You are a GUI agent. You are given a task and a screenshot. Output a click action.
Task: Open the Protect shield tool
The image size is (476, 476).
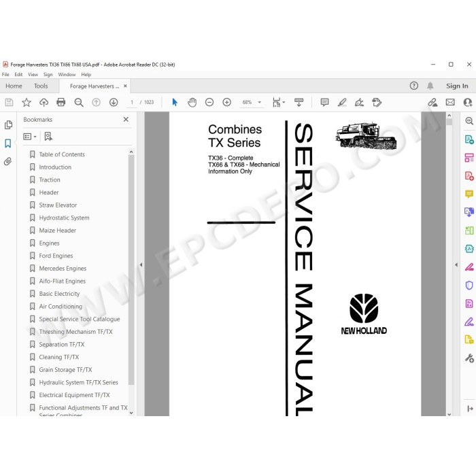pyautogui.click(x=469, y=286)
